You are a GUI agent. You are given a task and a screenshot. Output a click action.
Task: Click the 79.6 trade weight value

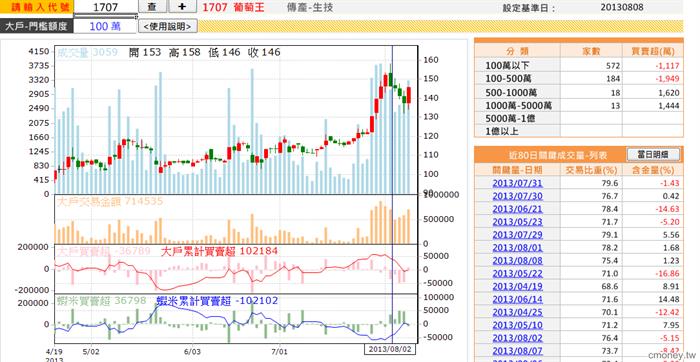[x=609, y=183]
